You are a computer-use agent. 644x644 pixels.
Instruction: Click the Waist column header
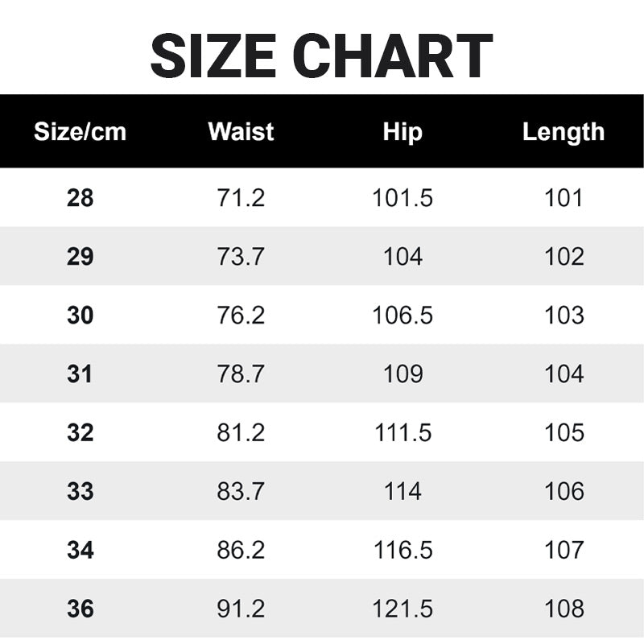[241, 131]
